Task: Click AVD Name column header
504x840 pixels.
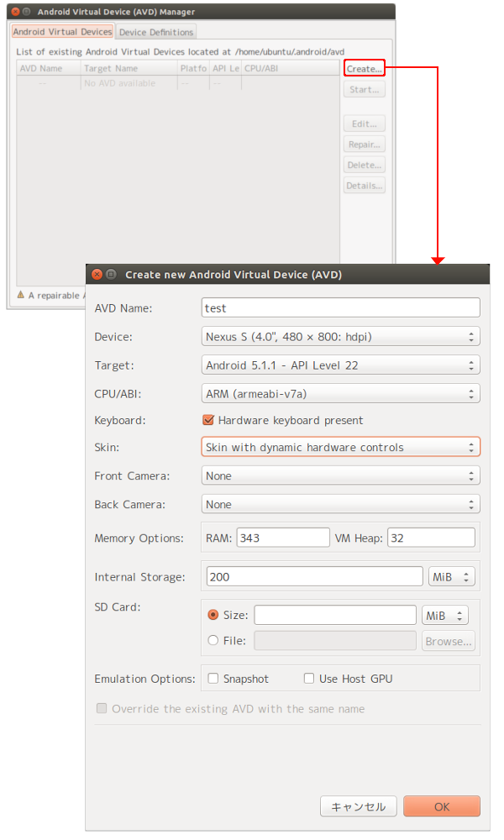Action: (48, 69)
